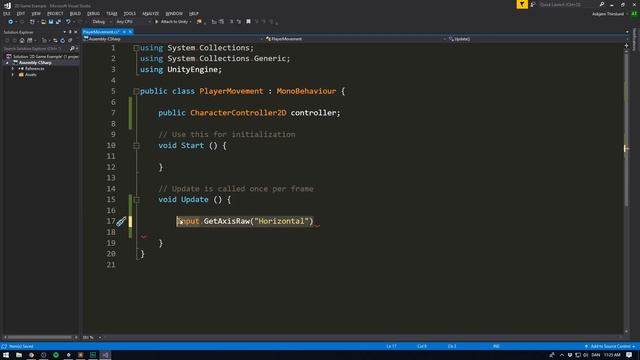Click the Attach to Unity button
The height and width of the screenshot is (360, 640).
pos(173,22)
